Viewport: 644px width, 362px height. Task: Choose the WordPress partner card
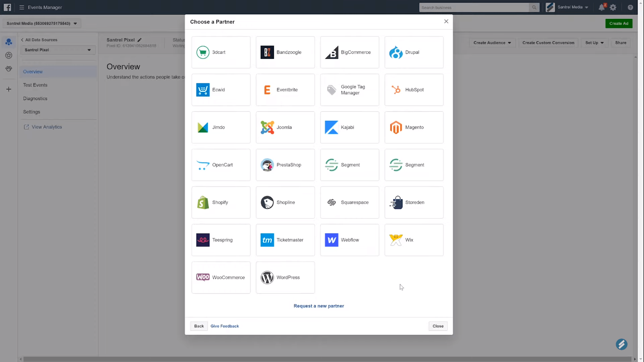(285, 278)
